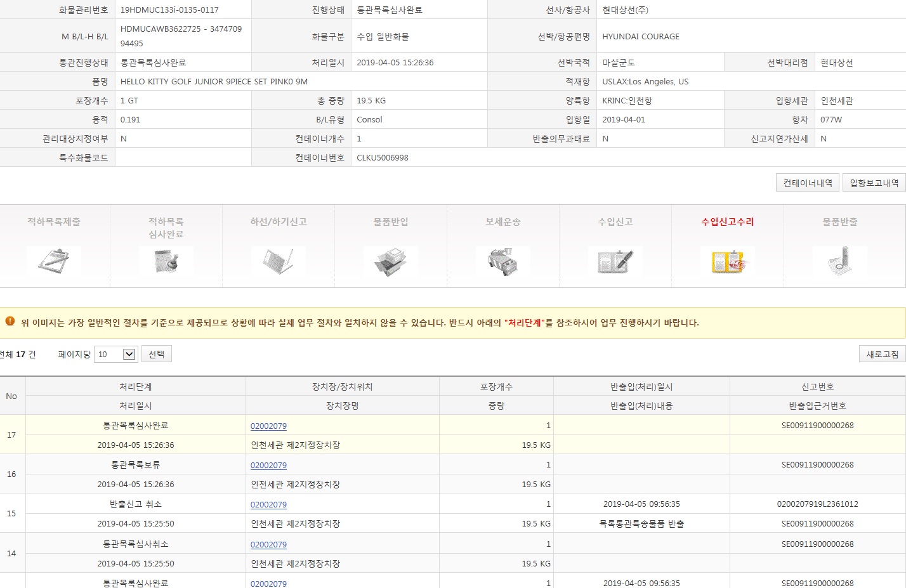Click the 적하목록제출 clipboard icon
The image size is (906, 588).
54,260
